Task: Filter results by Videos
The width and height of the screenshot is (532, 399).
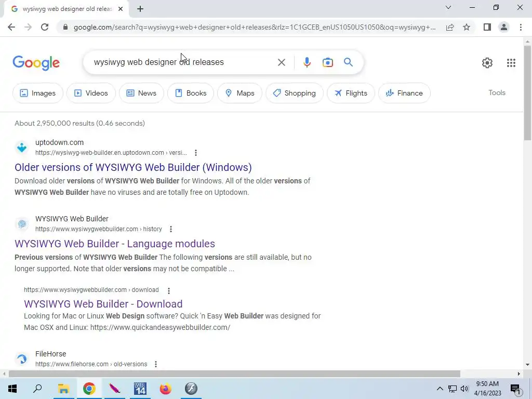Action: (91, 93)
